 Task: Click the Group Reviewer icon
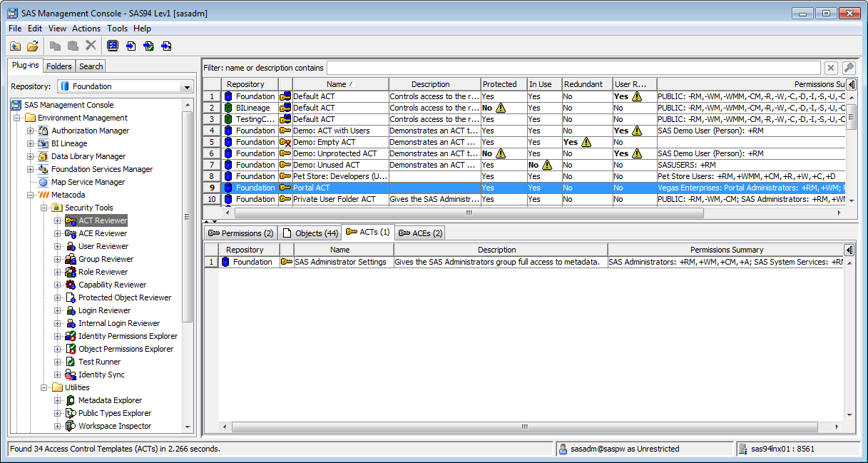click(x=70, y=259)
